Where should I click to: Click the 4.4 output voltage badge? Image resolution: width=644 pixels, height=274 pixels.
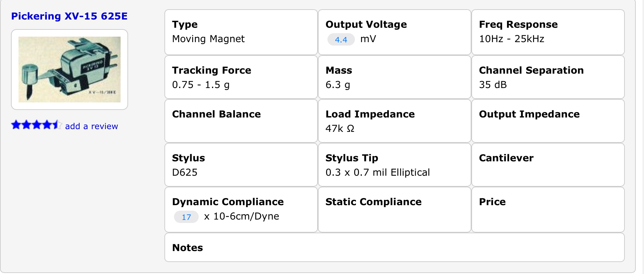coord(341,39)
